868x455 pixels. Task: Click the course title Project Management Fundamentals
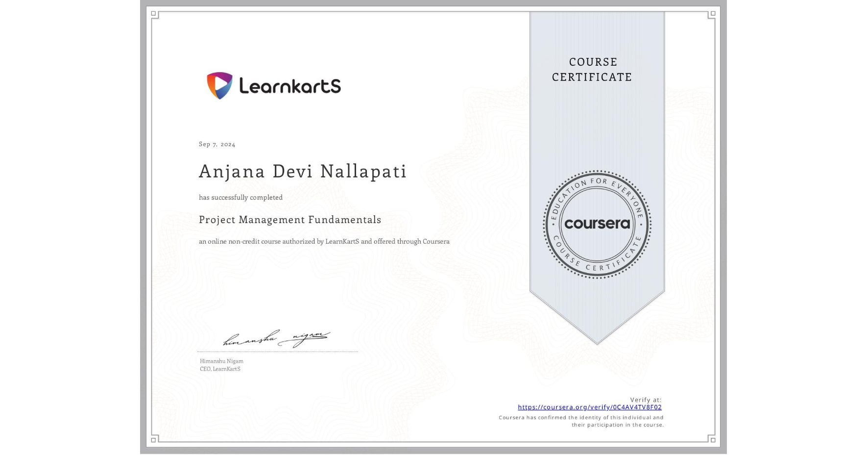[290, 220]
